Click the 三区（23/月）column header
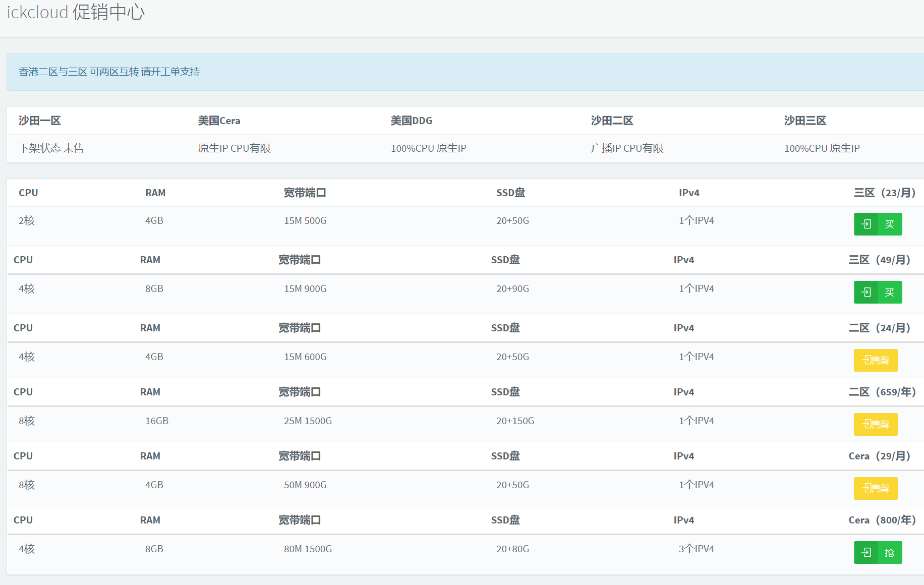The image size is (924, 585). pos(884,193)
